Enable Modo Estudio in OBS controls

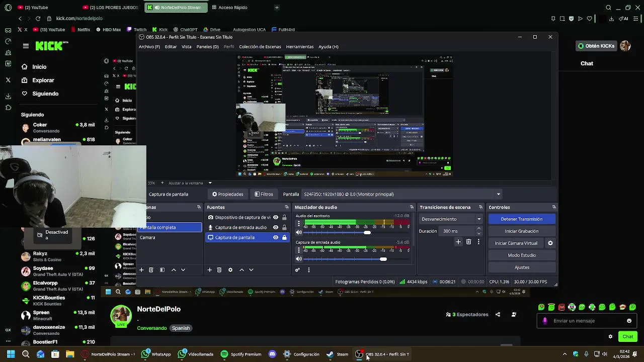522,255
